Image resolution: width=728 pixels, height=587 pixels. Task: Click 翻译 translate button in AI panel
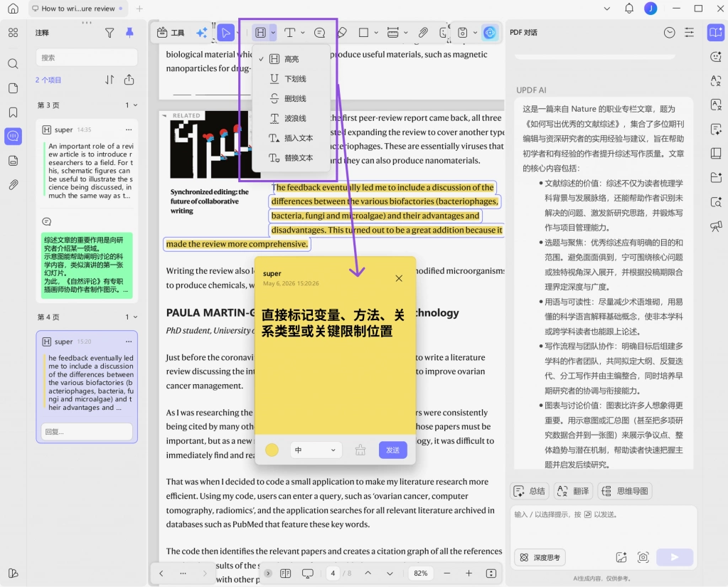pyautogui.click(x=573, y=491)
